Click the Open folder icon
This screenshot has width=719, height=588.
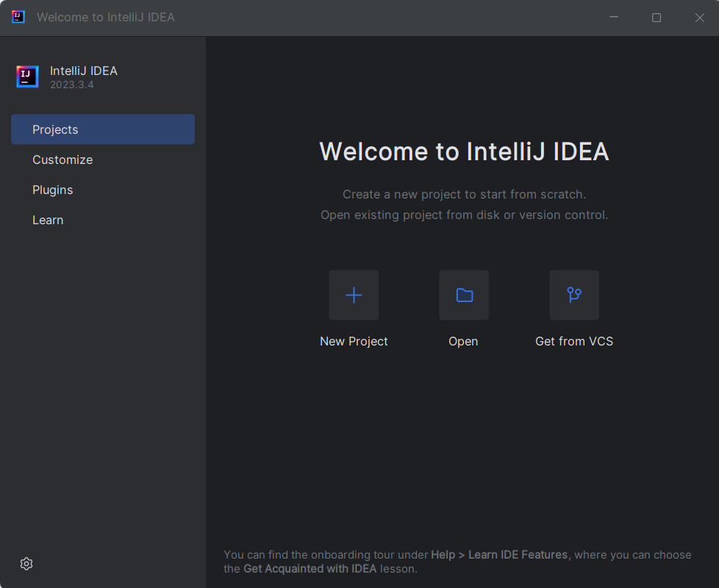pos(464,295)
